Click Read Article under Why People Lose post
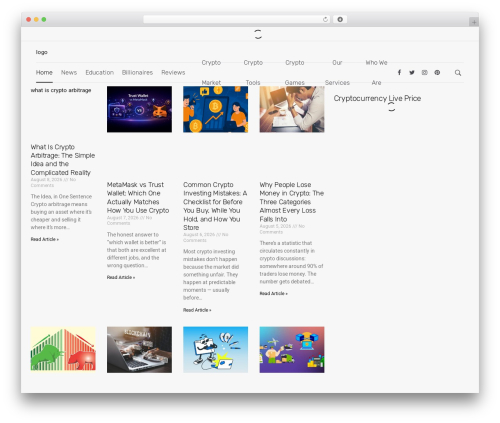Image resolution: width=500 pixels, height=423 pixels. [x=274, y=293]
